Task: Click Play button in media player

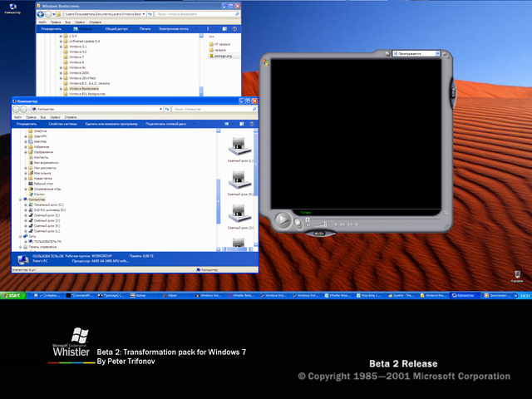Action: coord(283,219)
